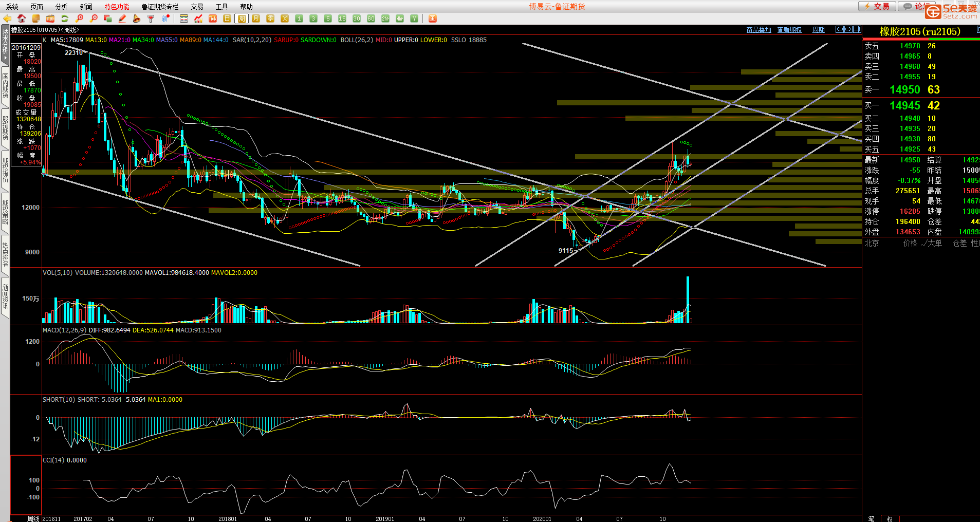Click the 新 news notification icon
The height and width of the screenshot is (522, 980).
(165, 18)
